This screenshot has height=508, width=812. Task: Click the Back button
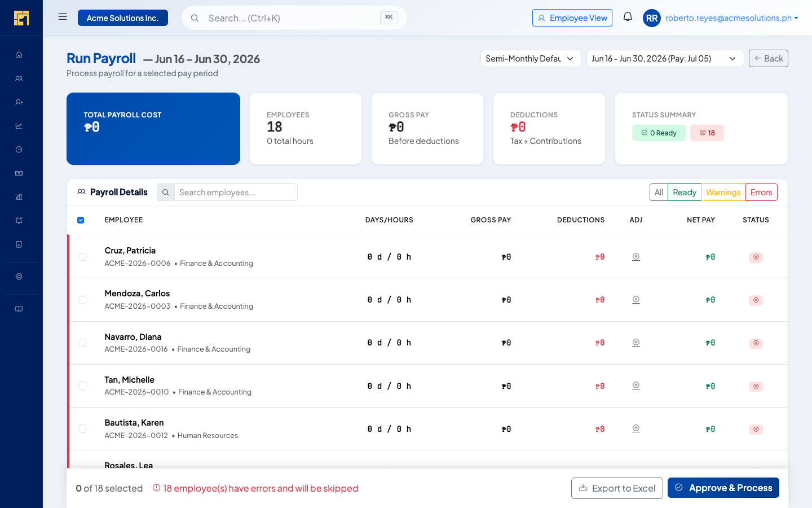(x=769, y=59)
